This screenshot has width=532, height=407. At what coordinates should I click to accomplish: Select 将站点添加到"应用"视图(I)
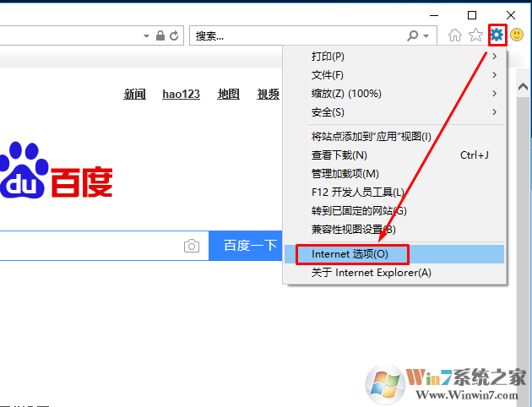click(394, 137)
